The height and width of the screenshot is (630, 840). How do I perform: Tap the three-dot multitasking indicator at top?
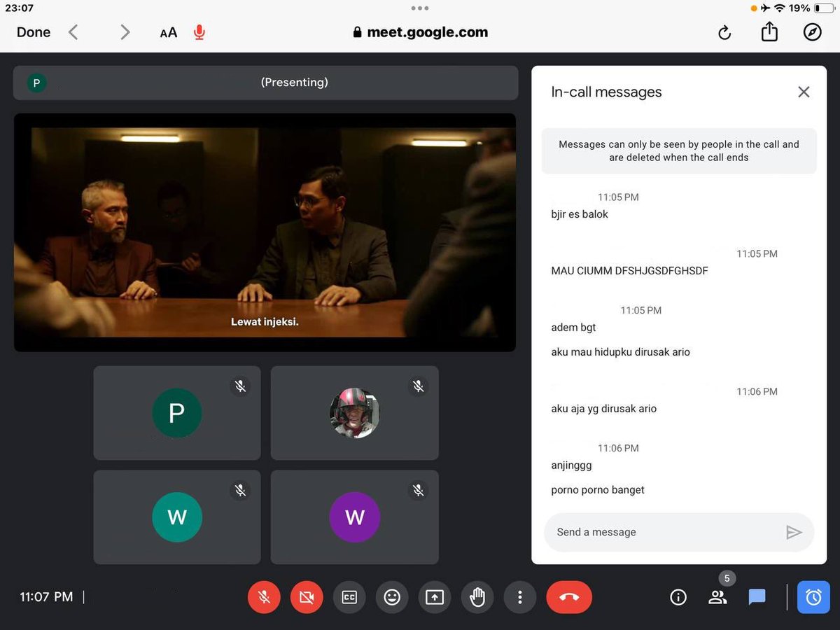[x=420, y=8]
